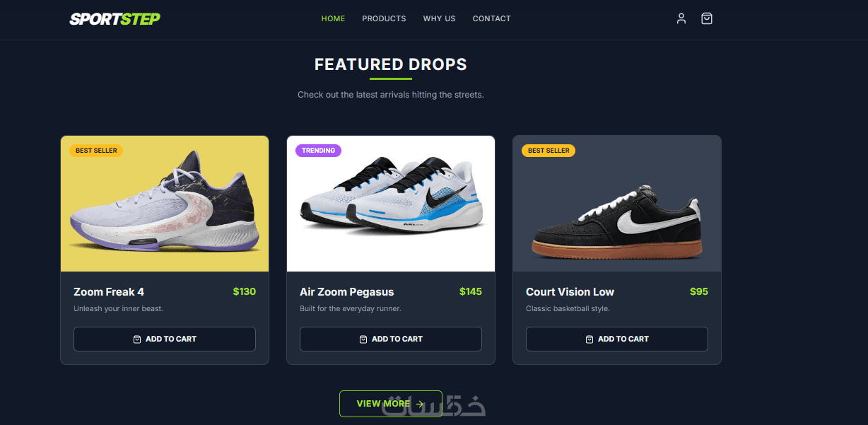This screenshot has width=868, height=425.
Task: Click the View More button
Action: [x=391, y=404]
